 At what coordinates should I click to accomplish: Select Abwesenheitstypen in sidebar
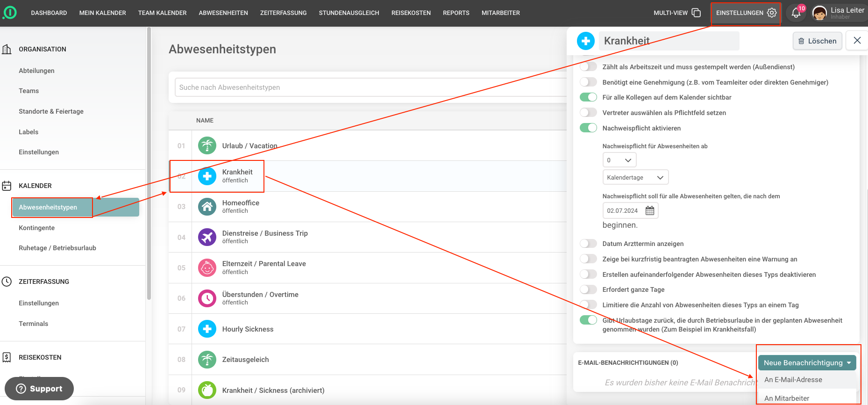76,207
